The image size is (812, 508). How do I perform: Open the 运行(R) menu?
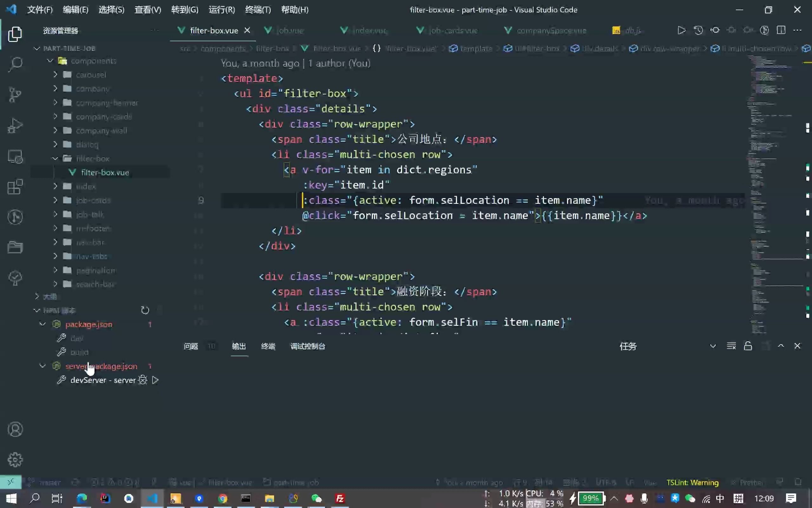coord(221,10)
